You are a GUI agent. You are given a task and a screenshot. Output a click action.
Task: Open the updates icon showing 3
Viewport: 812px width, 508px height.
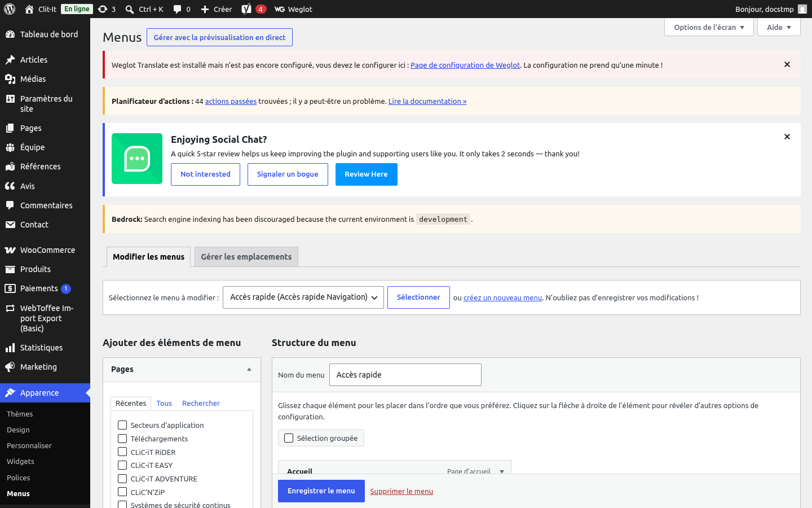coord(103,9)
